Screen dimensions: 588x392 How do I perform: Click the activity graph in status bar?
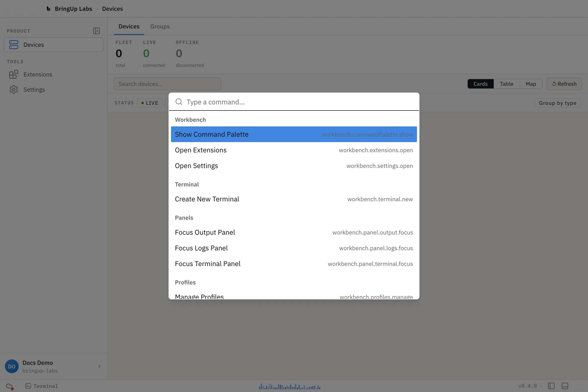tap(290, 387)
